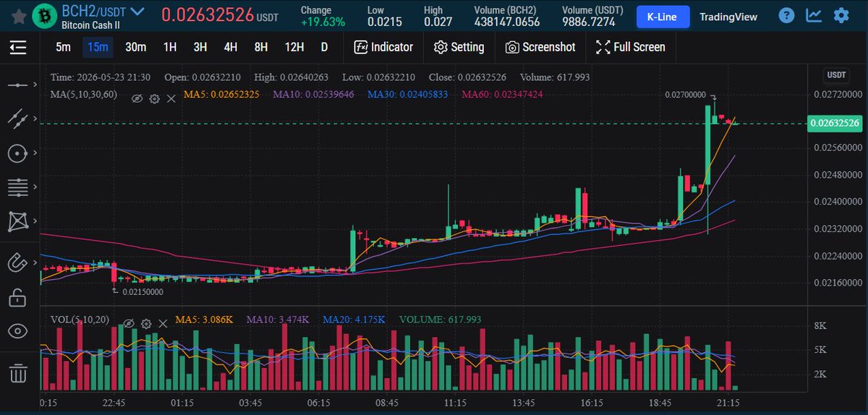Screen dimensions: 868x415
Task: Open MA(5,10,30,60) indicator settings gear
Action: (154, 99)
